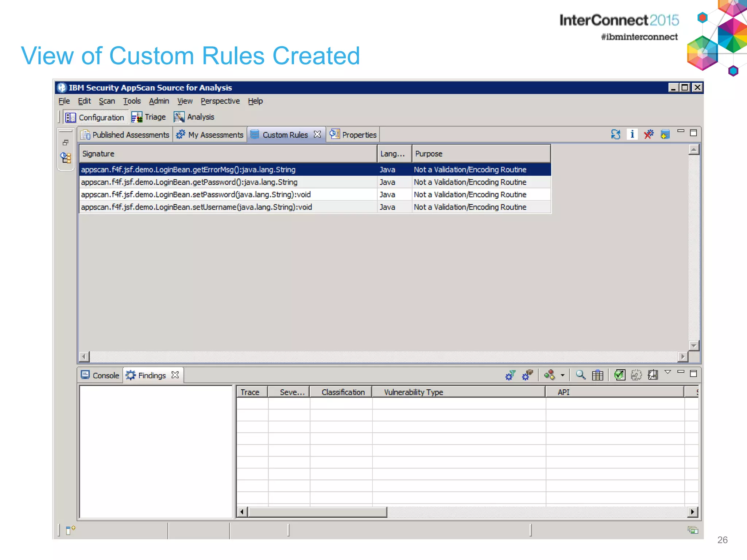
Task: Open the Scan menu
Action: pyautogui.click(x=107, y=101)
